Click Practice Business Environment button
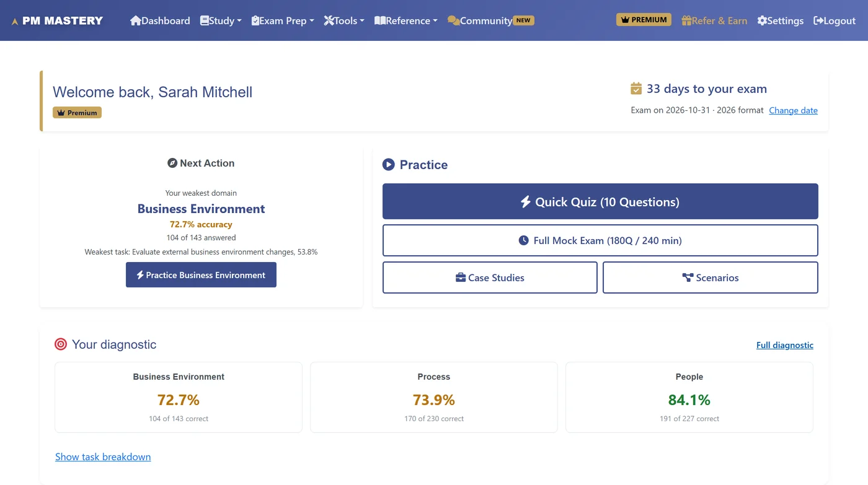 click(201, 275)
